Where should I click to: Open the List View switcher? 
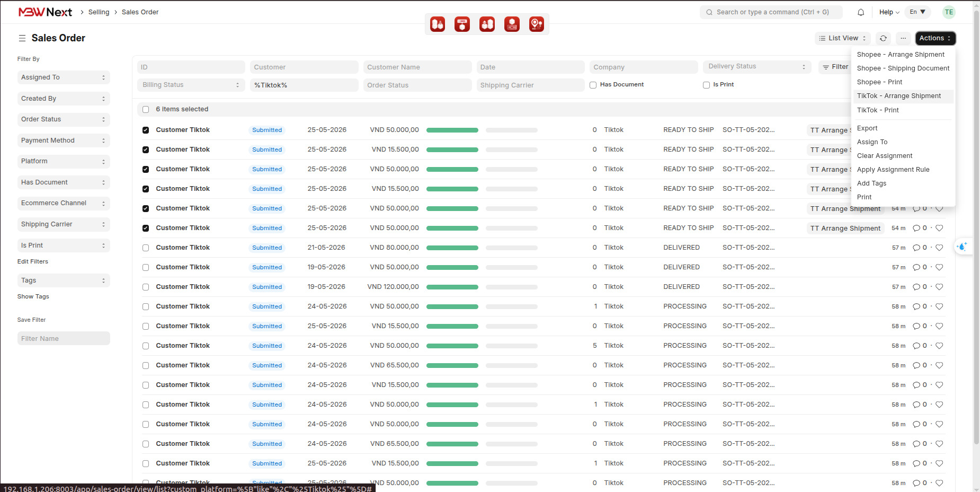(843, 38)
